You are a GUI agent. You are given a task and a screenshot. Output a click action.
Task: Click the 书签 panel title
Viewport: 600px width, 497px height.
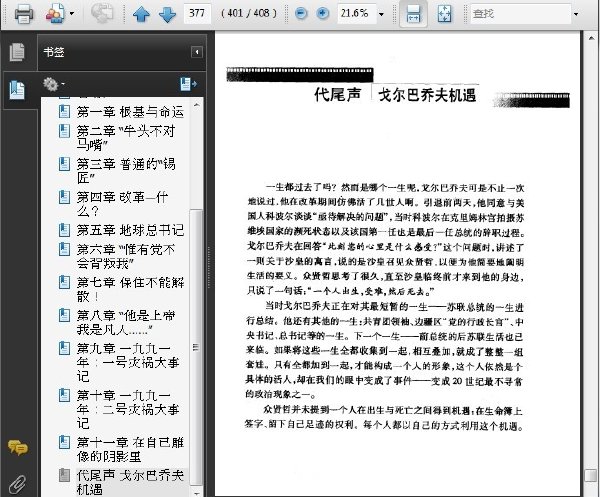pos(54,52)
